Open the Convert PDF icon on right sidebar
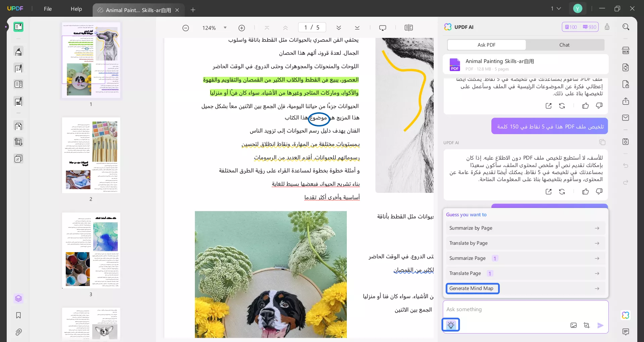This screenshot has width=644, height=342. [x=626, y=67]
